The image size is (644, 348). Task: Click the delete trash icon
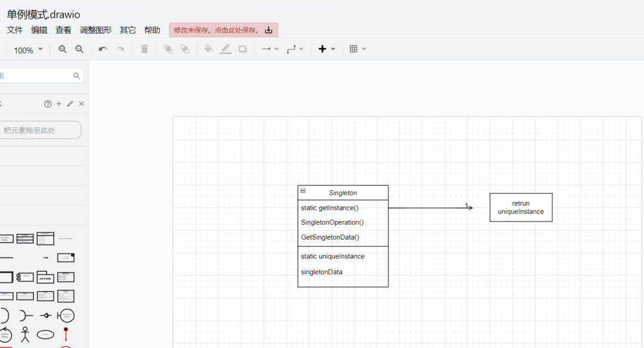pos(144,49)
